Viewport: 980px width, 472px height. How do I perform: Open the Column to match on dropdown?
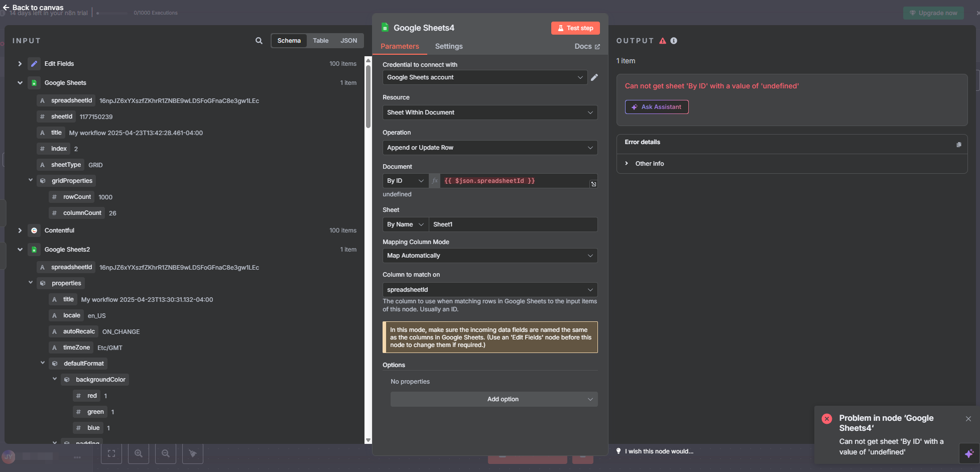point(490,290)
